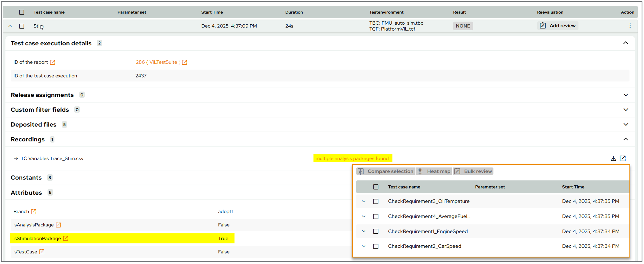Open the three-dot actions menu
The height and width of the screenshot is (264, 644).
tap(630, 25)
